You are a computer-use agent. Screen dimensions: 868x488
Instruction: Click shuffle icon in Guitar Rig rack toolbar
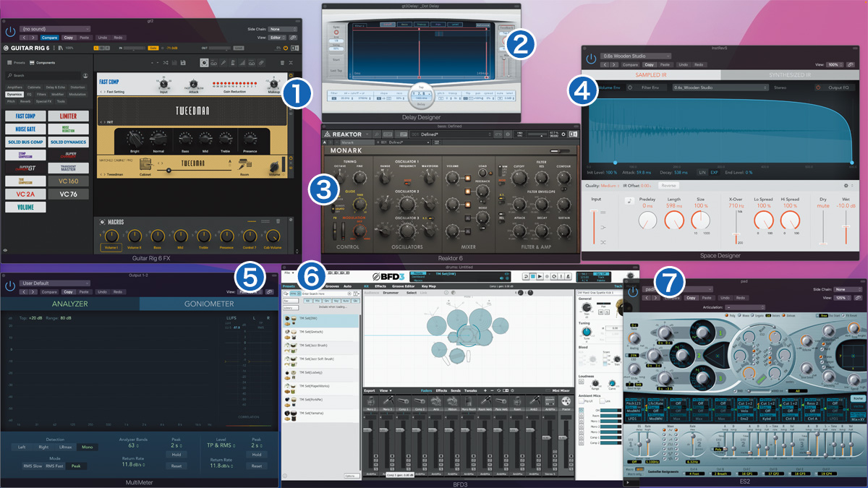coord(166,63)
